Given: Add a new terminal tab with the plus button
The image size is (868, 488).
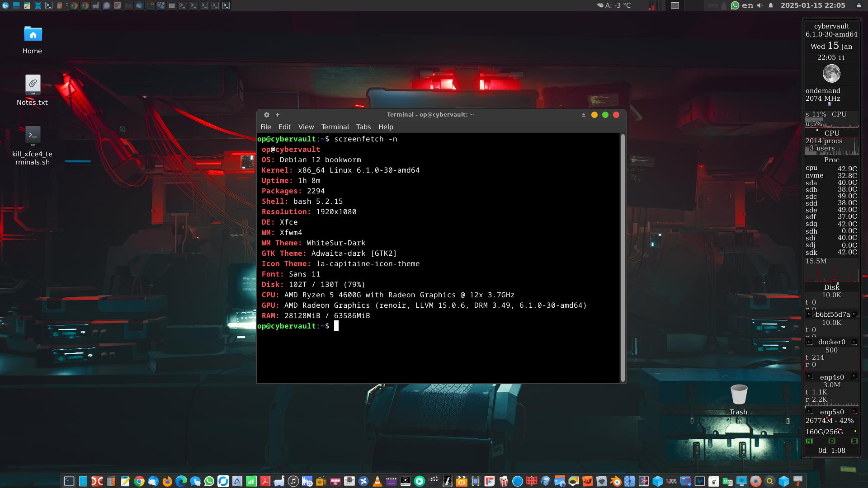Looking at the screenshot, I should tap(278, 115).
